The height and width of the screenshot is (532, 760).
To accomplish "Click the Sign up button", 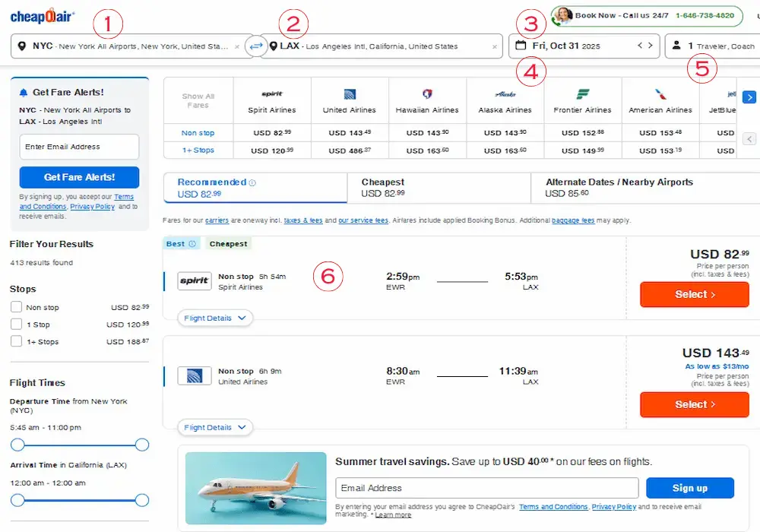I will click(690, 488).
